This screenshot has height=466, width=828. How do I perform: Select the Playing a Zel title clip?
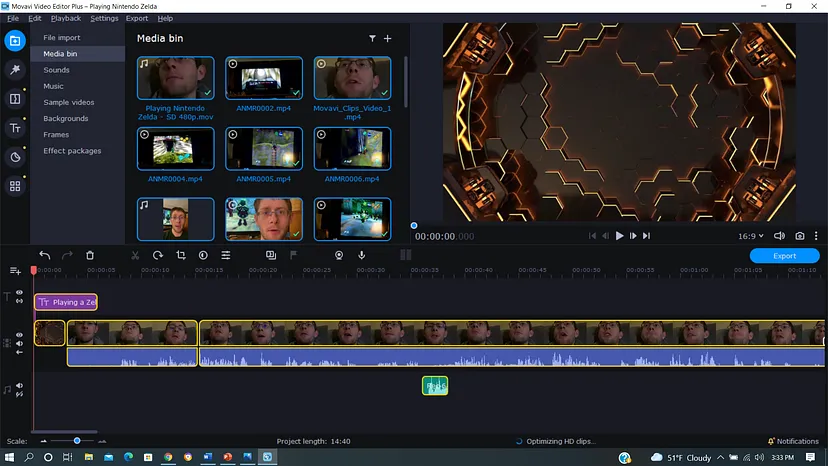pos(66,302)
